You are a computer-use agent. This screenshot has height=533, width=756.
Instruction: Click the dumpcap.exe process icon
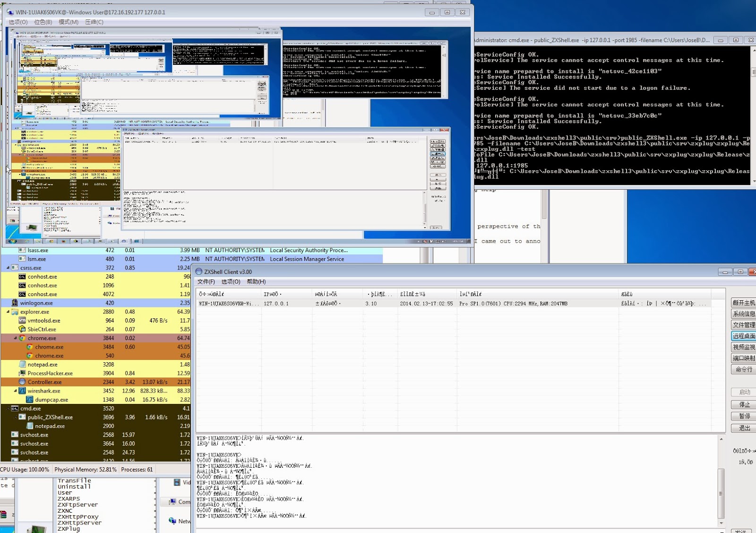[x=30, y=400]
